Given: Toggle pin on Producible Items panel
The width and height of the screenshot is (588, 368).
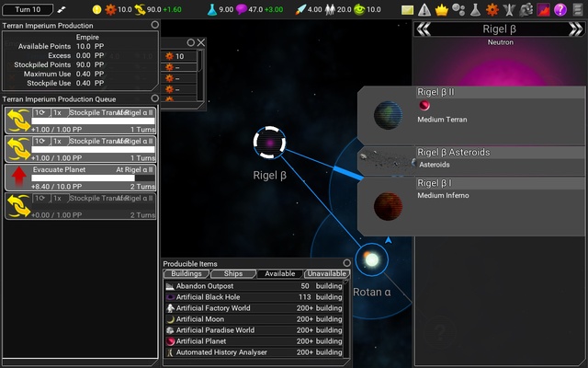Looking at the screenshot, I should [x=347, y=263].
